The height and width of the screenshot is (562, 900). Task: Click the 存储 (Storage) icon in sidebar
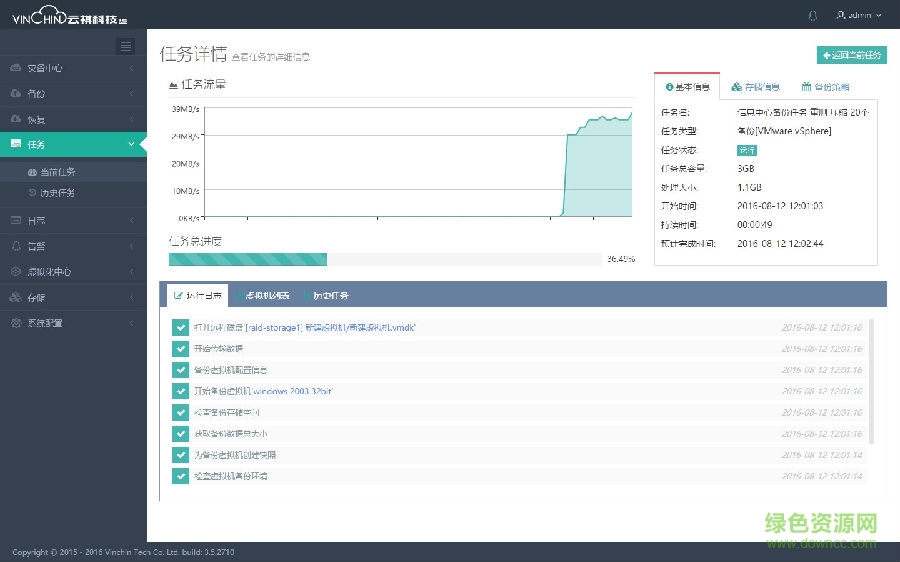click(x=16, y=297)
